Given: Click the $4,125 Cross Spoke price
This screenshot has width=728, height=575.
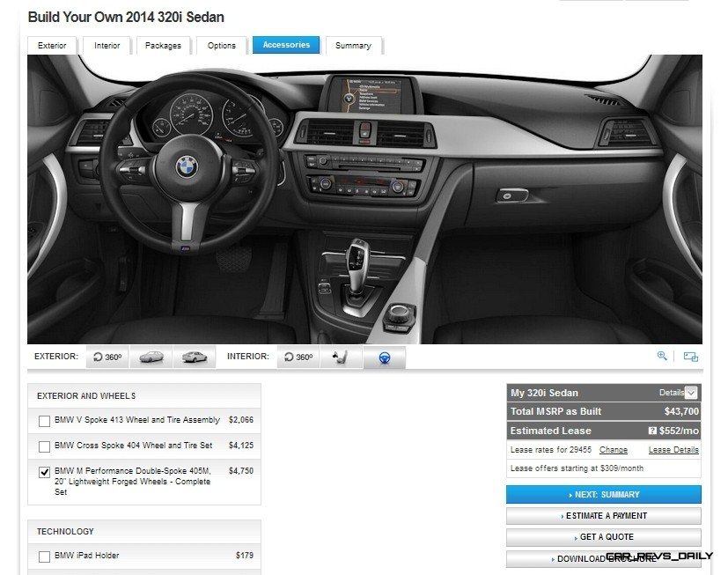Looking at the screenshot, I should [241, 445].
